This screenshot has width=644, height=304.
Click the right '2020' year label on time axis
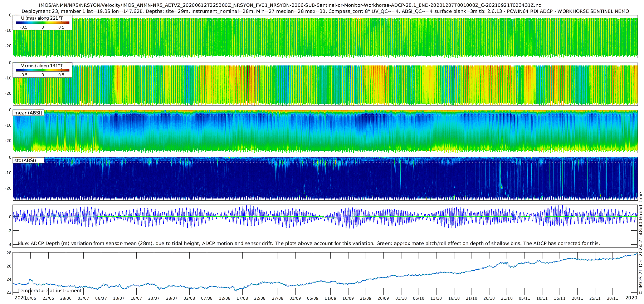pyautogui.click(x=631, y=298)
